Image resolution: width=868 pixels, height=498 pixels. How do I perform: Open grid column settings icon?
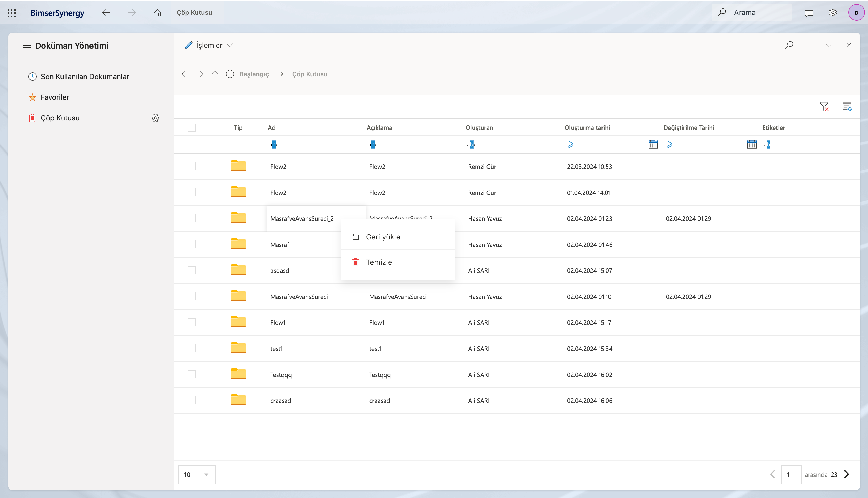point(847,106)
